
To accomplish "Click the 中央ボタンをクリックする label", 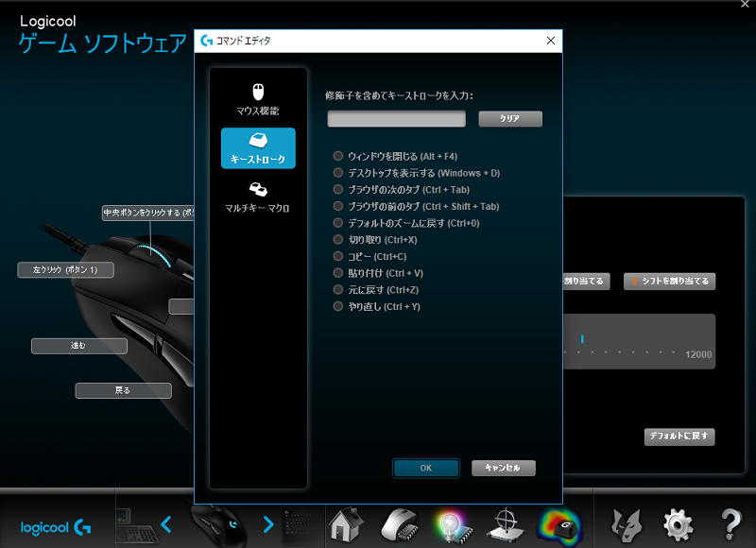I will click(x=148, y=213).
